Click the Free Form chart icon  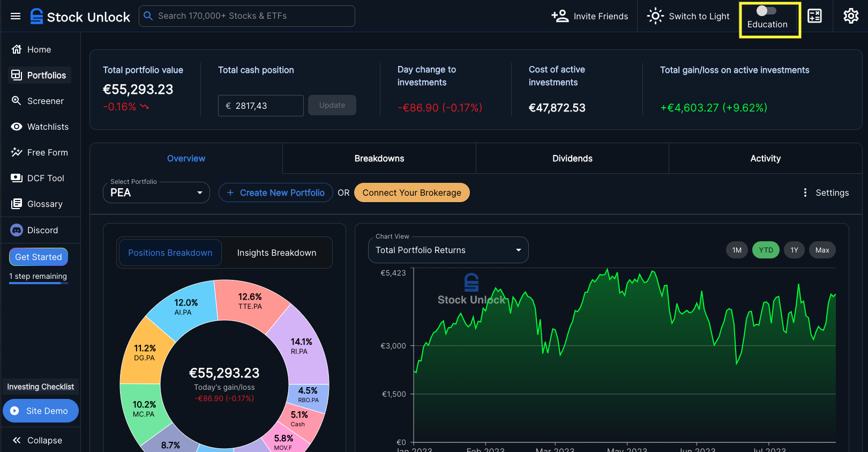click(17, 152)
